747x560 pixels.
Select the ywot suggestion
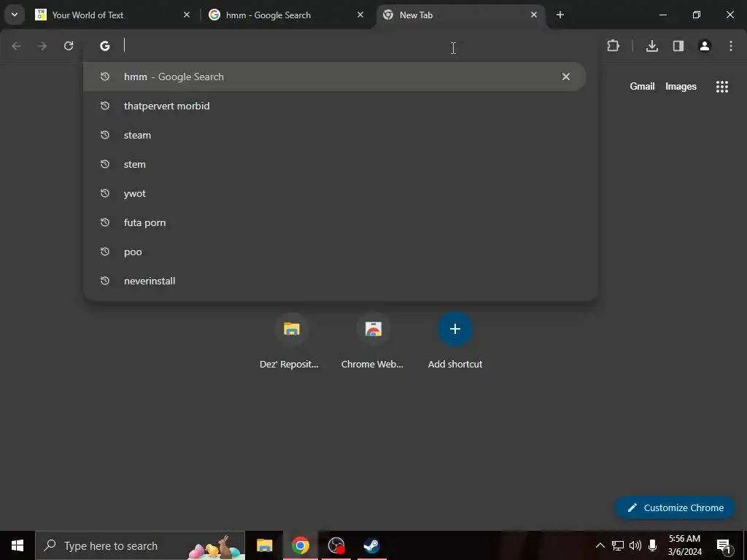341,193
